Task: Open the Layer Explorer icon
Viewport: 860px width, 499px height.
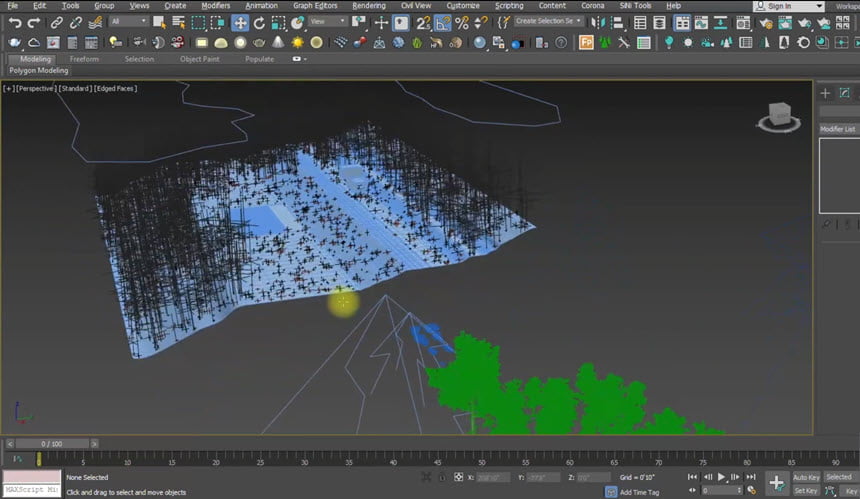Action: (x=659, y=23)
